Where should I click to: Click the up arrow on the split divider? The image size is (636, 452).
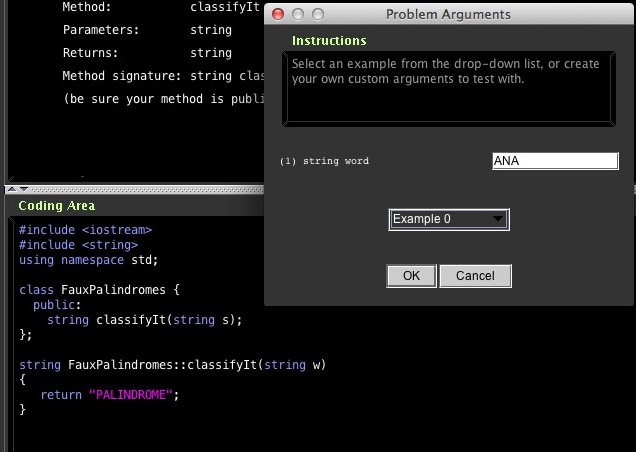(x=11, y=189)
